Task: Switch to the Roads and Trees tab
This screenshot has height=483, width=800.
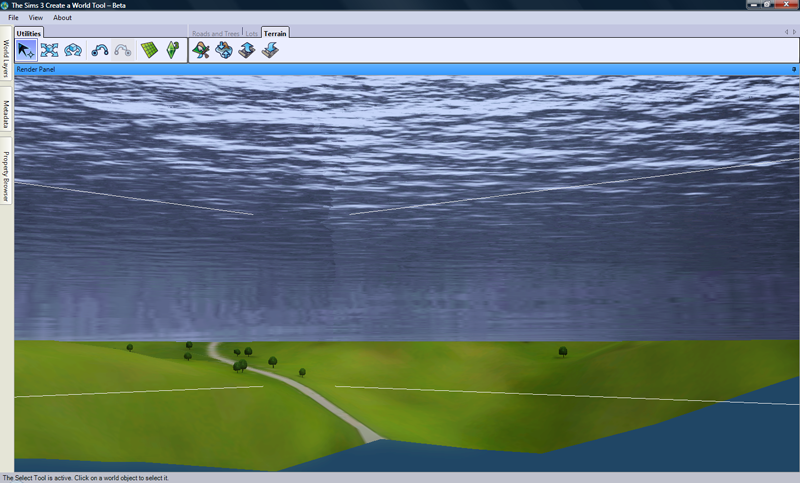Action: point(215,34)
